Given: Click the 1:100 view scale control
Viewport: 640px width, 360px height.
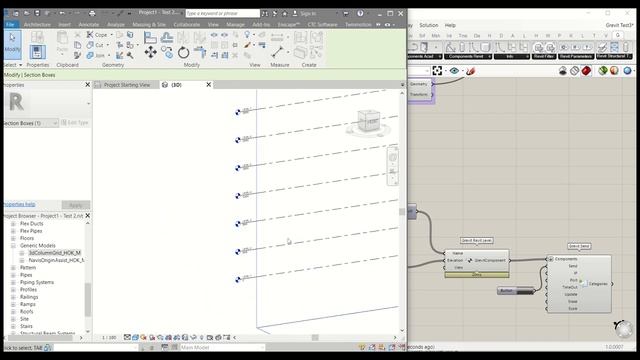Looking at the screenshot, I should [x=109, y=338].
